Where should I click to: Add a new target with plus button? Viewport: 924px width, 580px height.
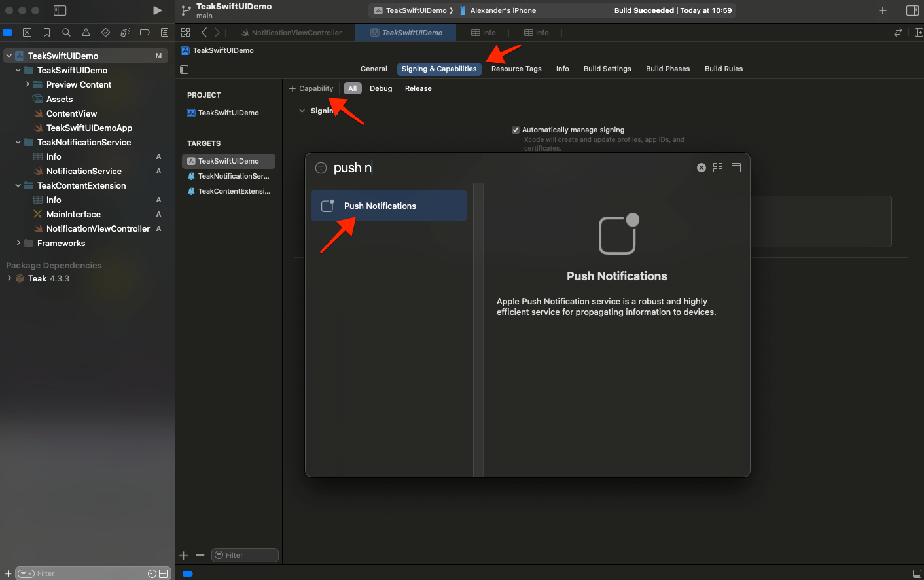pos(184,555)
